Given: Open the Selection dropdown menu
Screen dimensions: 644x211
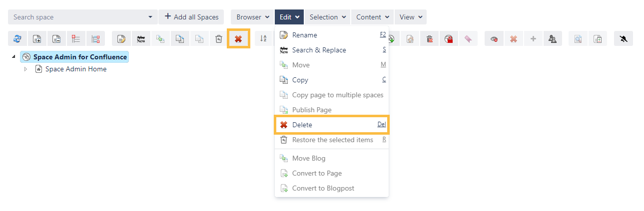Looking at the screenshot, I should [x=328, y=17].
